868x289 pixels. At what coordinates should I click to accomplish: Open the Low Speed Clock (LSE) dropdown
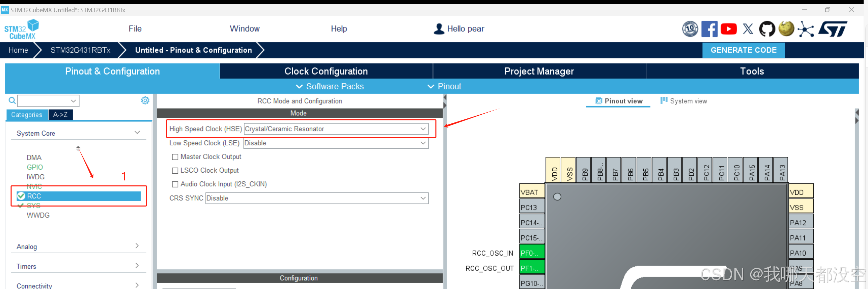(336, 143)
